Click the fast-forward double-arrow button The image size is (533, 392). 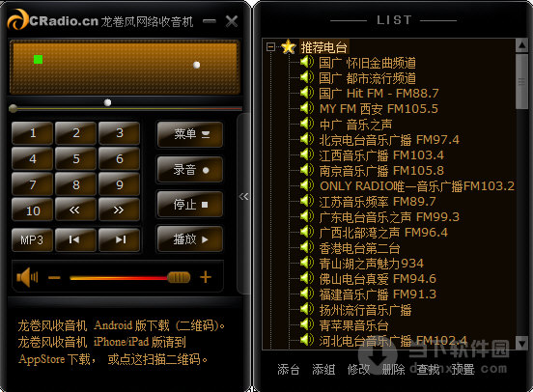119,210
